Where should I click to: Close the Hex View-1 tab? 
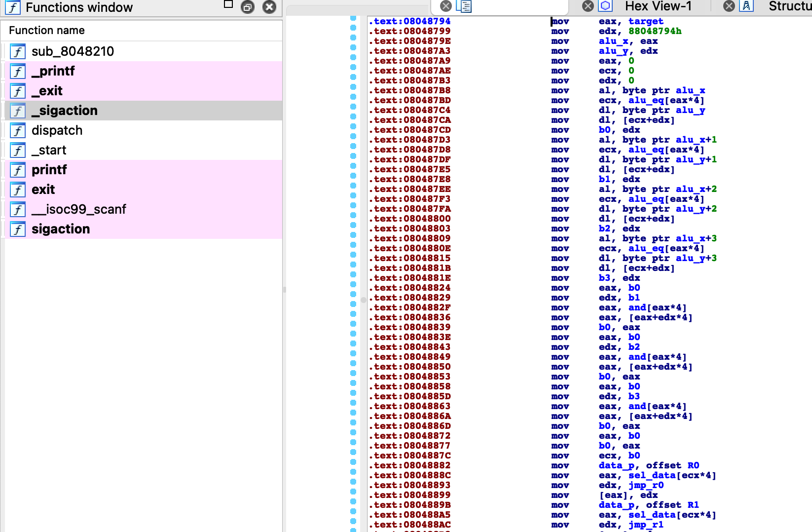tap(588, 6)
